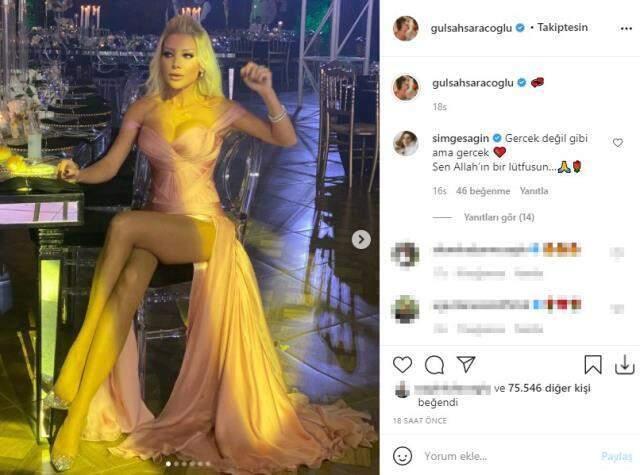
Task: Like simgesagin's comment with heart
Action: click(618, 142)
